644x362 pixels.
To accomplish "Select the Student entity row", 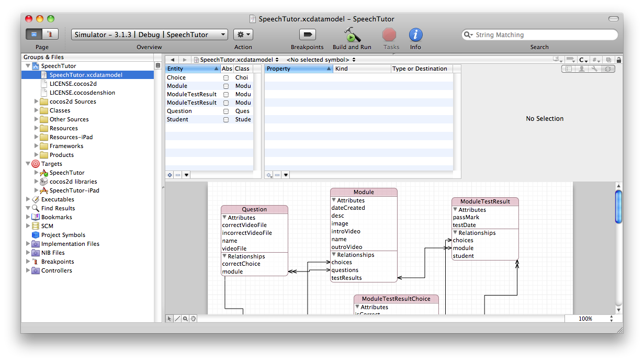I will pos(209,119).
